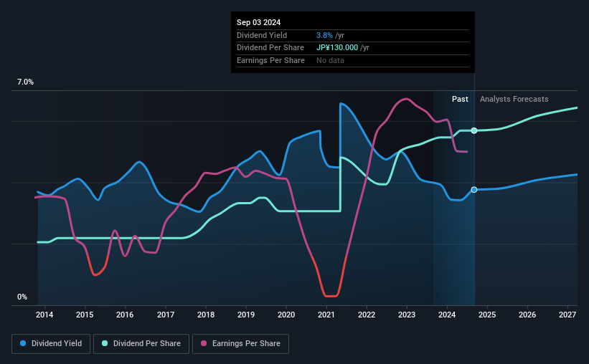The image size is (589, 364).
Task: Click the 2027 x-axis year label
Action: click(567, 315)
